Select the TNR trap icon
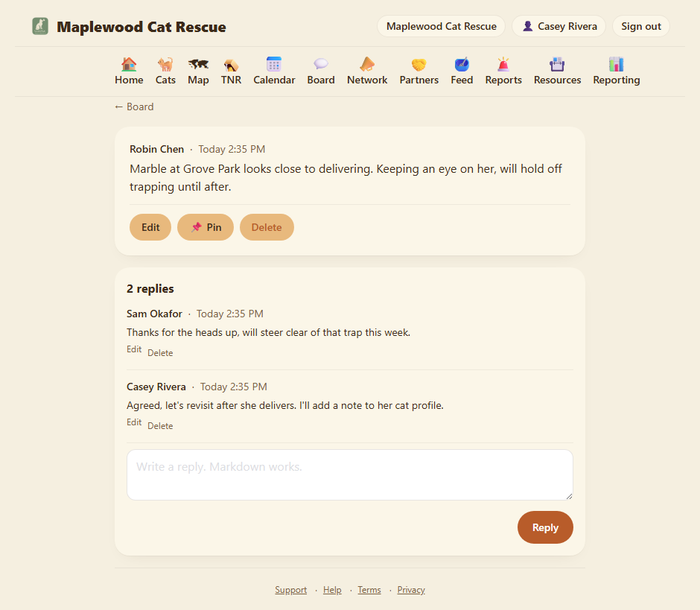This screenshot has width=700, height=610. tap(231, 64)
